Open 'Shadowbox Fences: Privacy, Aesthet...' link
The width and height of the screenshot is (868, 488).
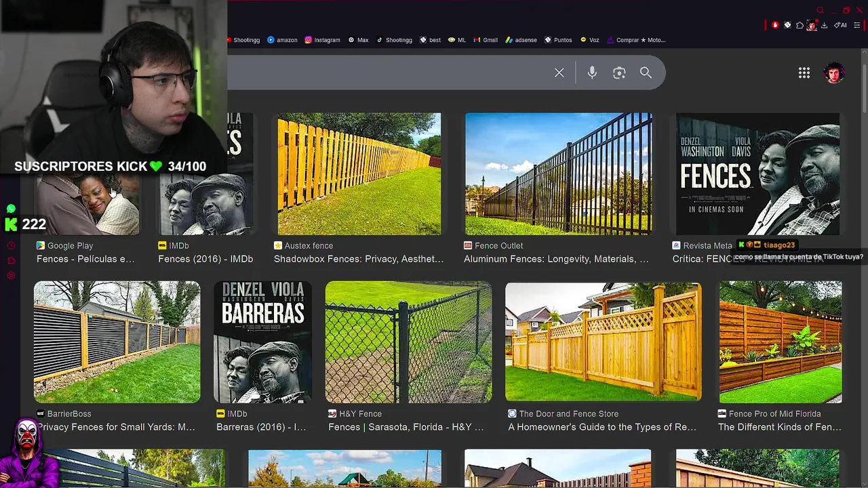point(359,259)
